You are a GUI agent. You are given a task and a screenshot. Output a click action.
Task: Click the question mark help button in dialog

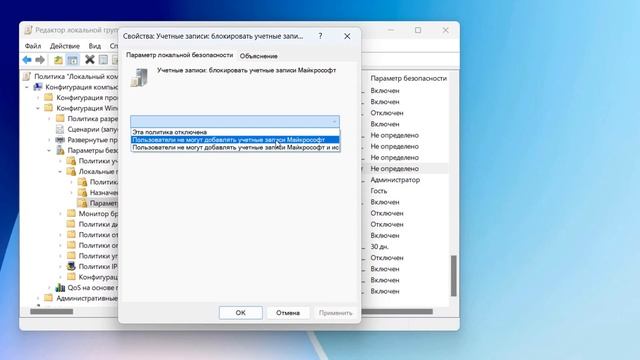pos(320,36)
